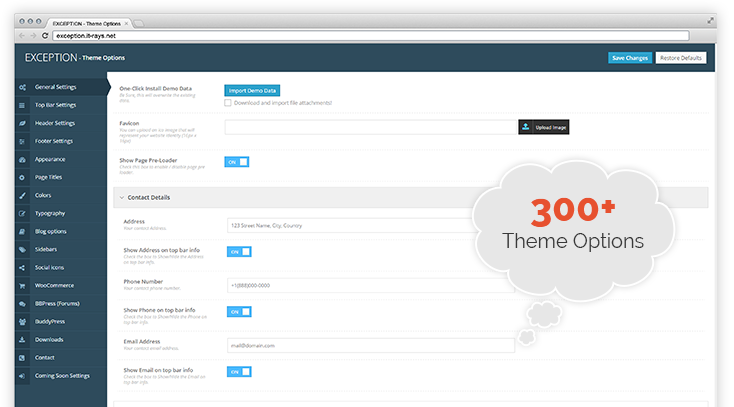The height and width of the screenshot is (407, 734).
Task: Click the Save Changes button
Action: click(x=630, y=58)
